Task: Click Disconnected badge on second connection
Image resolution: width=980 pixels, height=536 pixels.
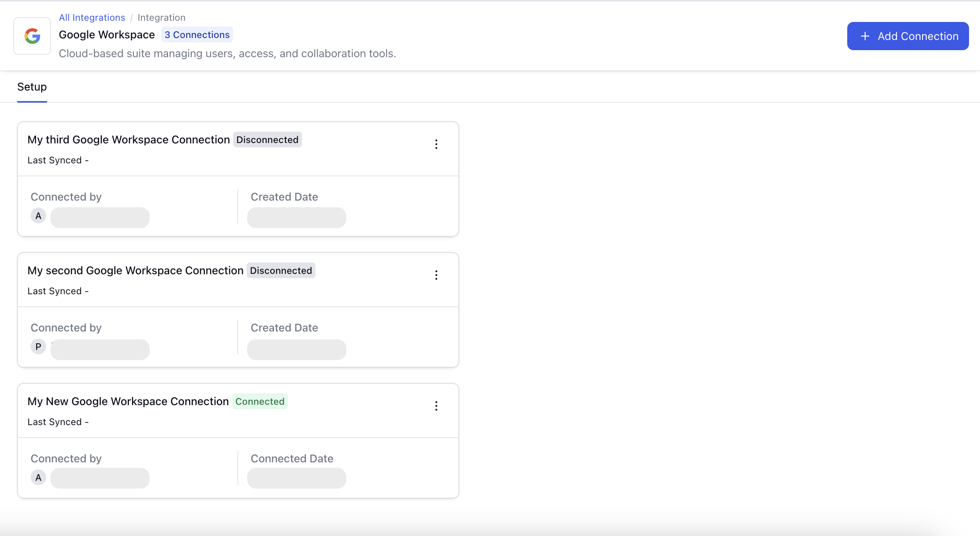Action: [281, 271]
